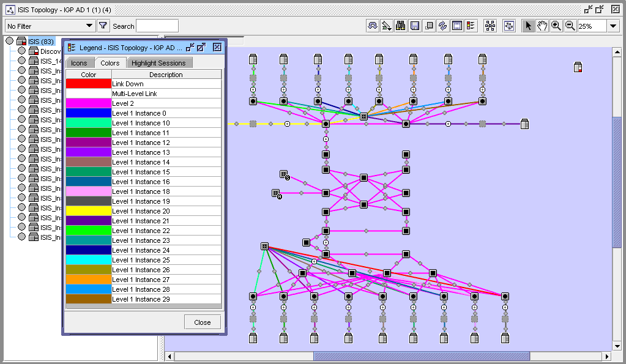Click the table list view icon

(x=429, y=26)
